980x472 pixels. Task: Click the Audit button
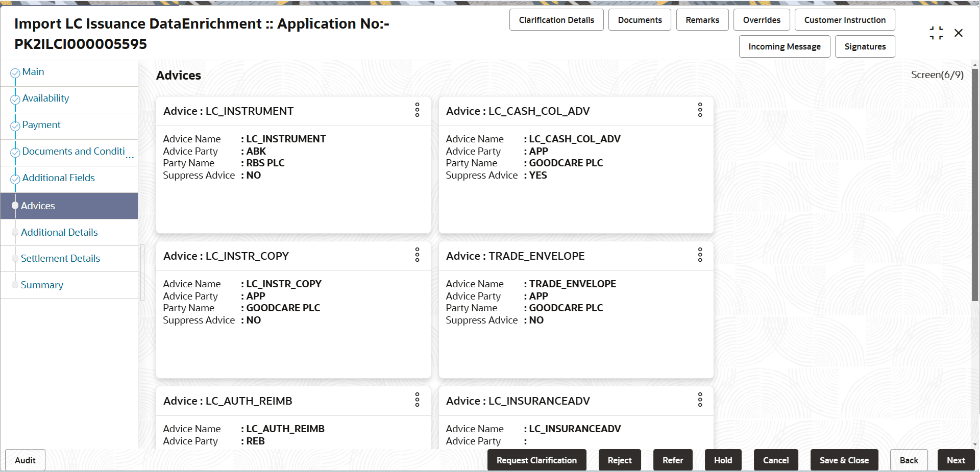click(25, 460)
